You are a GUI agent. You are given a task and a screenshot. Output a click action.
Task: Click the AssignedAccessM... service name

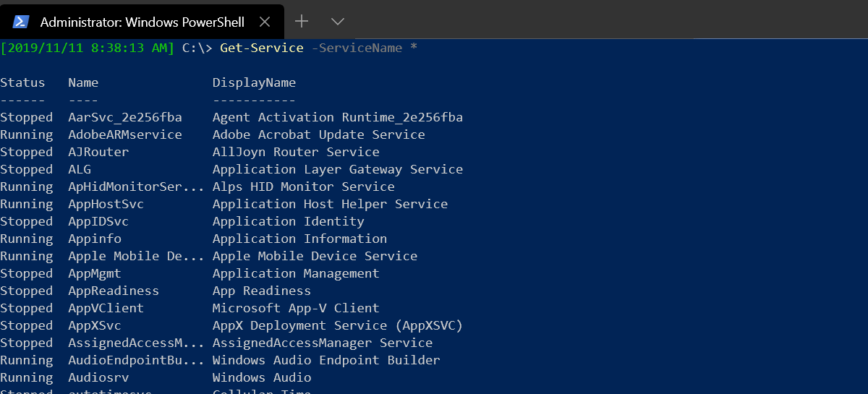point(136,343)
